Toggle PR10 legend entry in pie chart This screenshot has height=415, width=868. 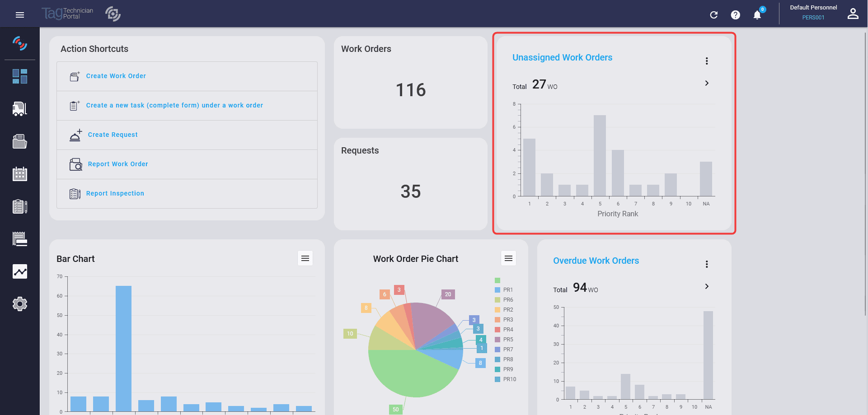click(505, 379)
